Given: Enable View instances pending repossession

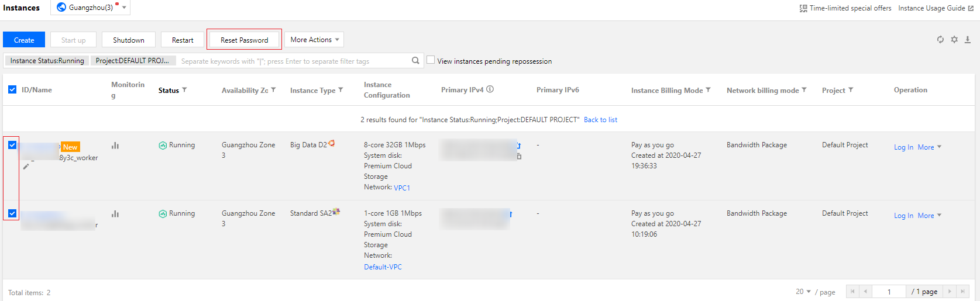Looking at the screenshot, I should click(431, 60).
